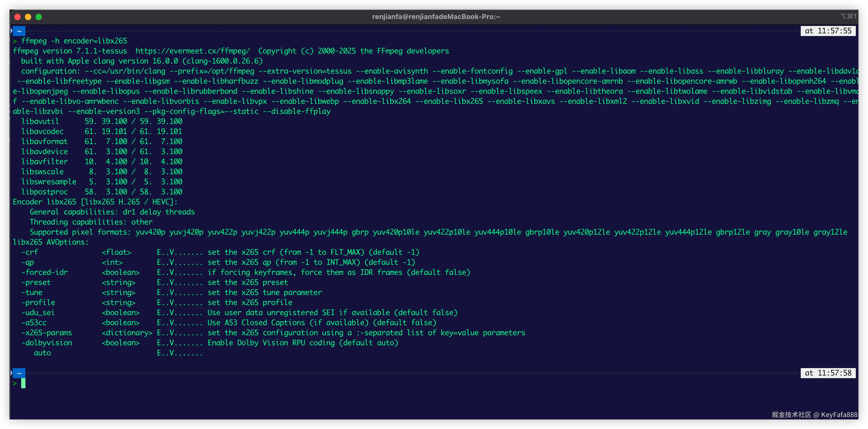Screen dimensions: 868x429
Task: Click the -forced-idr option name
Action: 44,272
